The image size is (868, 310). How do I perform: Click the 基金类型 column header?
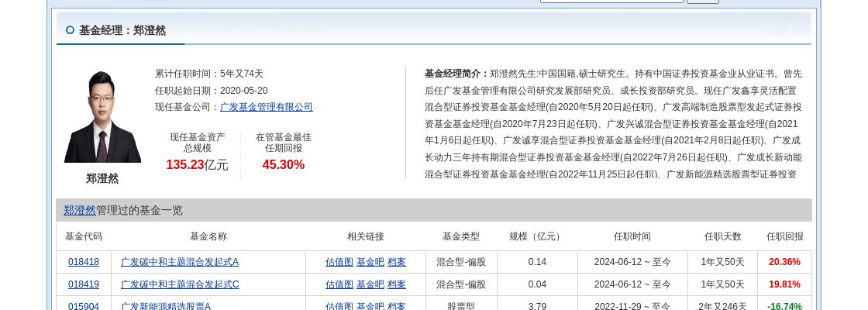point(461,236)
